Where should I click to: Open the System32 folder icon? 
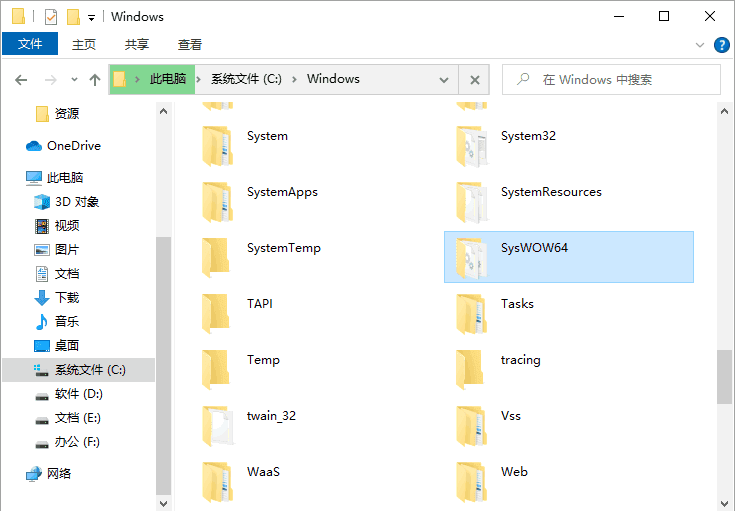[472, 146]
